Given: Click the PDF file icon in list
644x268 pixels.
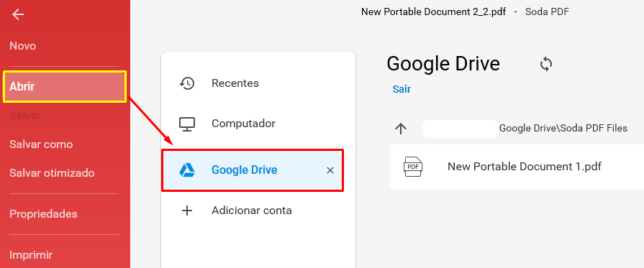Looking at the screenshot, I should tap(413, 167).
